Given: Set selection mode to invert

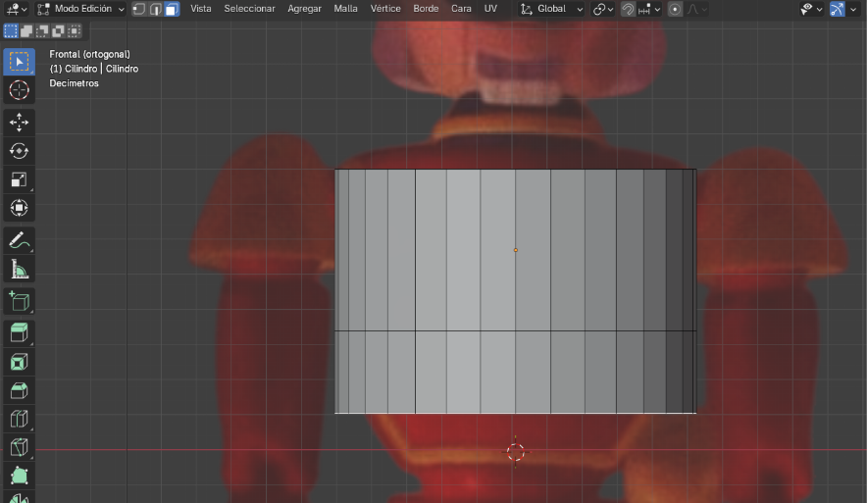Looking at the screenshot, I should point(58,31).
